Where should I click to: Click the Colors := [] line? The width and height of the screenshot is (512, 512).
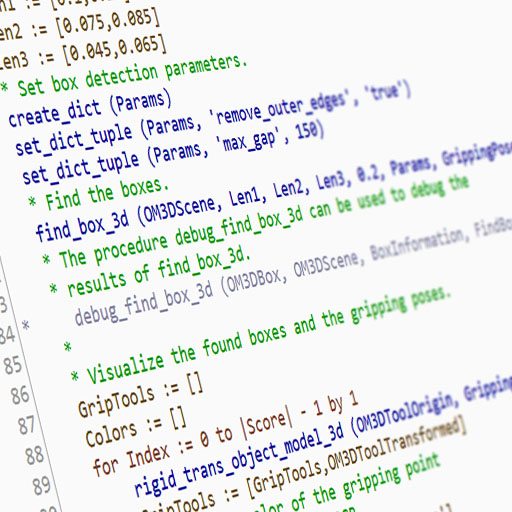136,428
